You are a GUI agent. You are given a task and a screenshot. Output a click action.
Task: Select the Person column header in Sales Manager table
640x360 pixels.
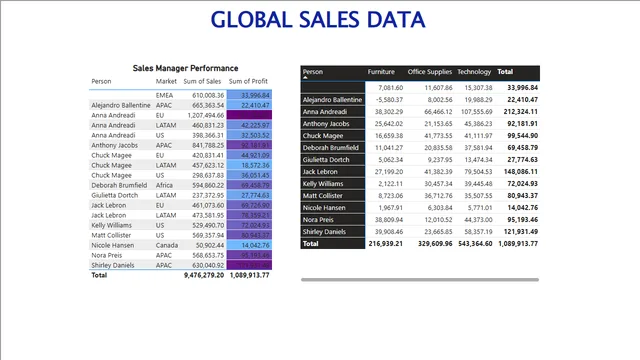[x=101, y=81]
